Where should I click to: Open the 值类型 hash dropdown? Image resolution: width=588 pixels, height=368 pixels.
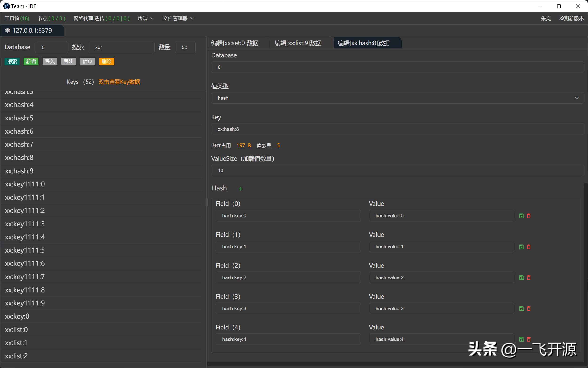pos(397,98)
